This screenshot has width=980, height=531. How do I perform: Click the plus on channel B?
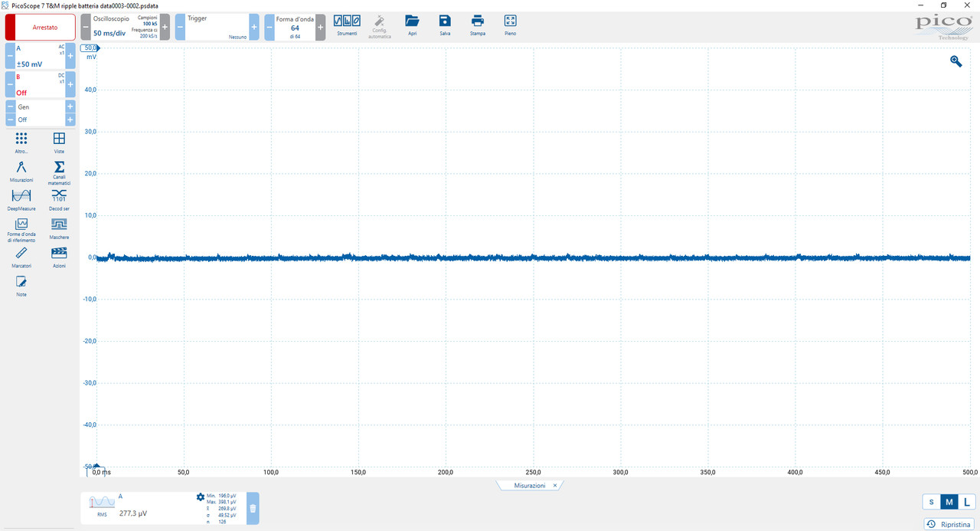click(70, 84)
